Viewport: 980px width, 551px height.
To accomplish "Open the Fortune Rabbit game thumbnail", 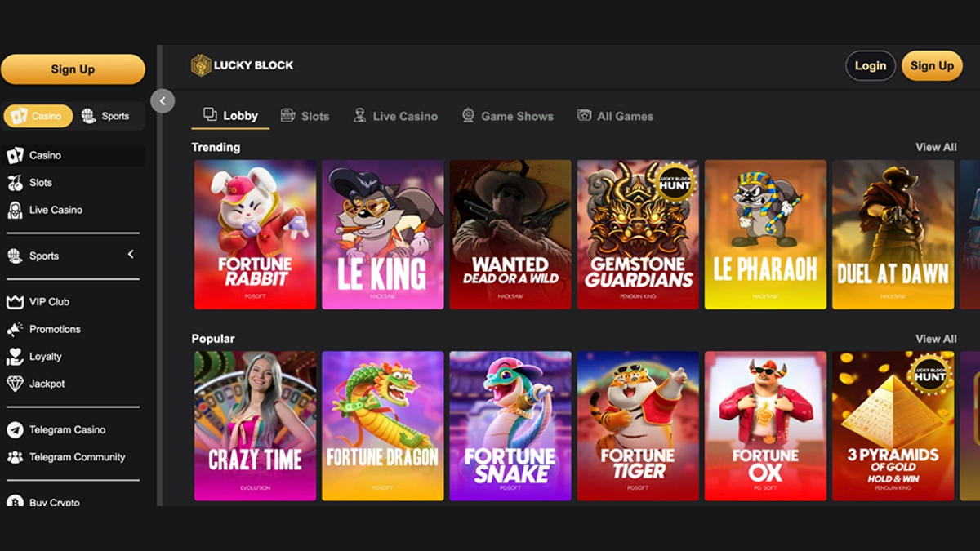I will point(255,234).
